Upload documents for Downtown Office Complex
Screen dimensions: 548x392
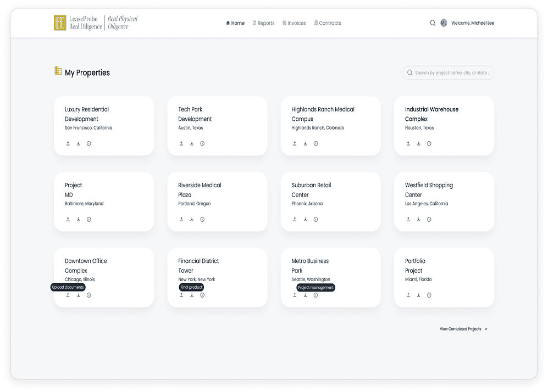coord(68,295)
